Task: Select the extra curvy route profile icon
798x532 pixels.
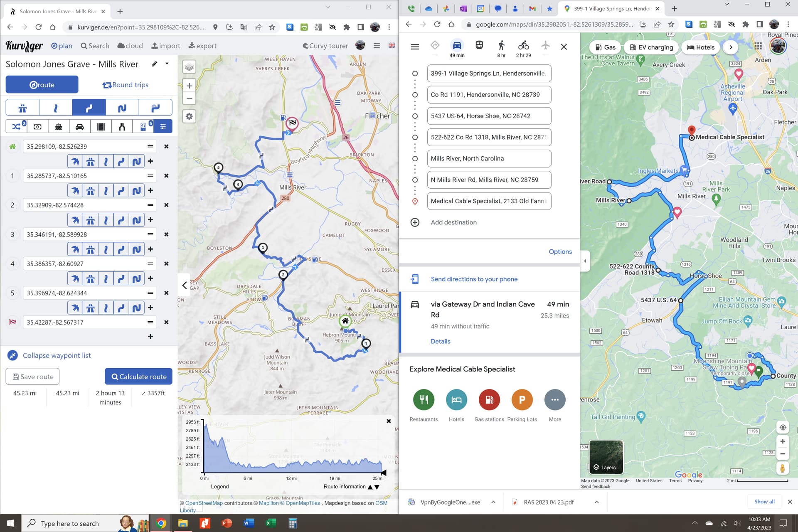Action: tap(122, 108)
